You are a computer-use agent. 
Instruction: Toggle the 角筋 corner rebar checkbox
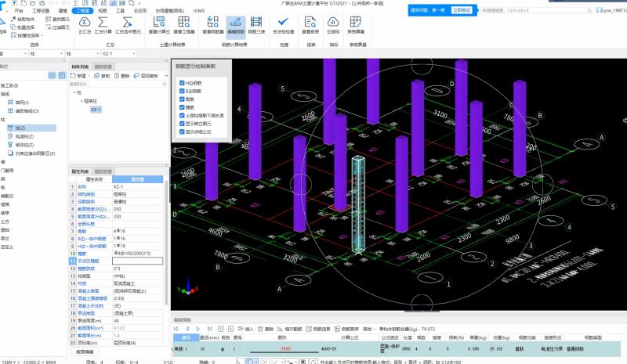(x=182, y=99)
